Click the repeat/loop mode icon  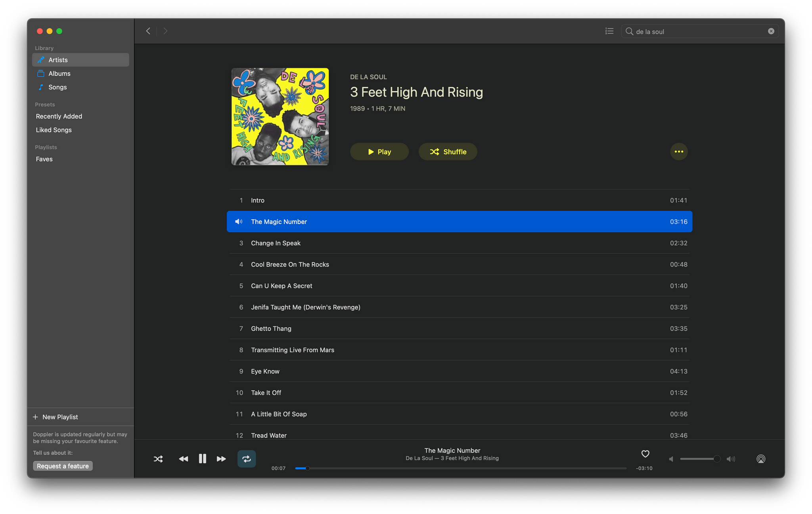coord(246,458)
